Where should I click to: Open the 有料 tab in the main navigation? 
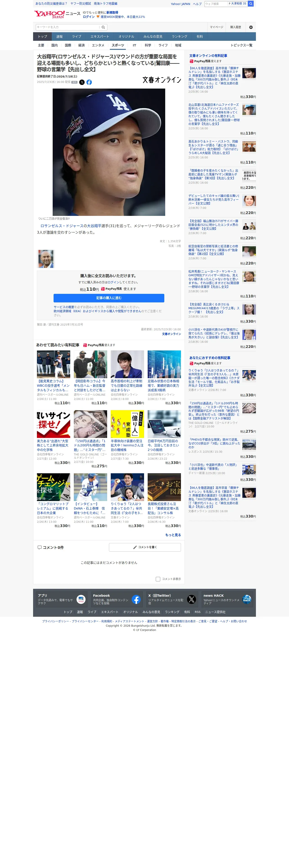[200, 37]
